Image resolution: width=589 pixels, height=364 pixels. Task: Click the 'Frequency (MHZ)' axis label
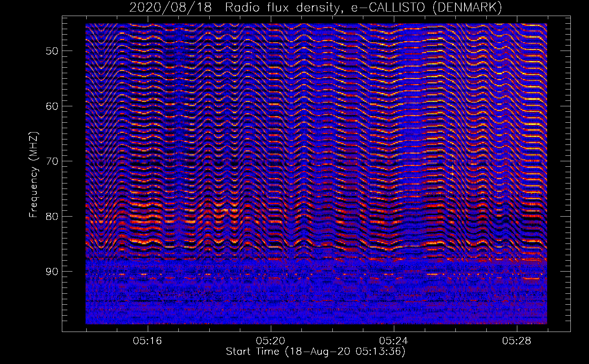click(33, 175)
